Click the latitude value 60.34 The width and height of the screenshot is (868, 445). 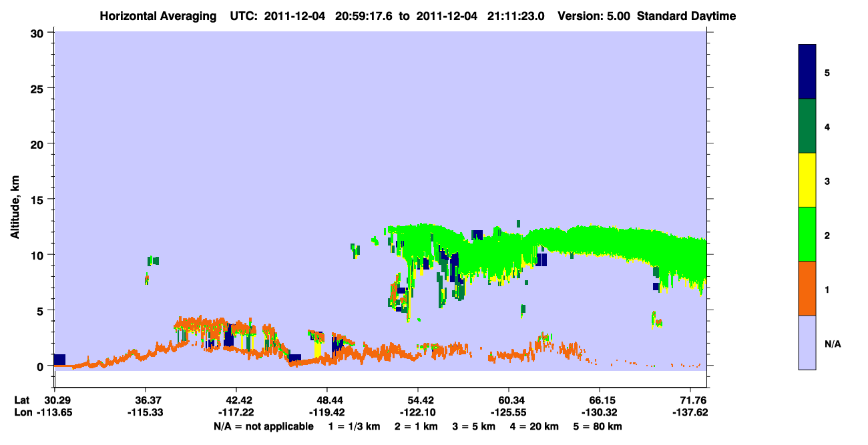pos(509,400)
